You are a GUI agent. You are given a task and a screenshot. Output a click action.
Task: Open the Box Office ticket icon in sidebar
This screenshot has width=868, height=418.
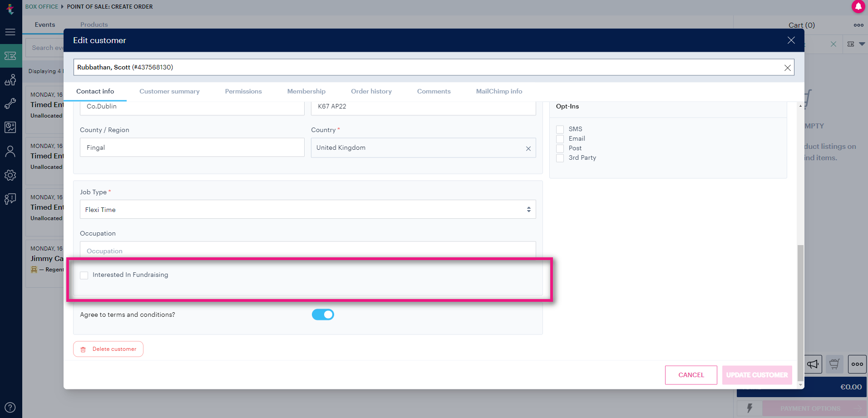click(x=10, y=56)
